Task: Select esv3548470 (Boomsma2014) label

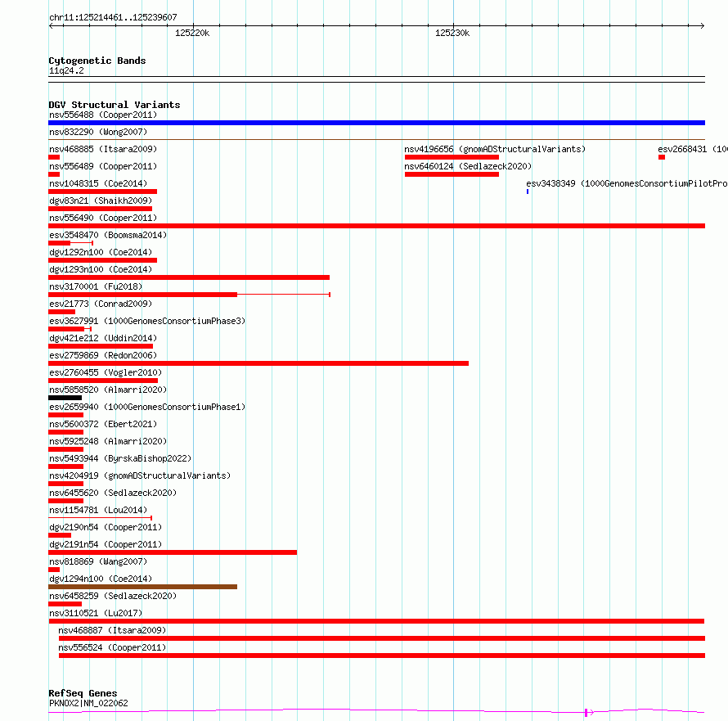Action: point(108,235)
